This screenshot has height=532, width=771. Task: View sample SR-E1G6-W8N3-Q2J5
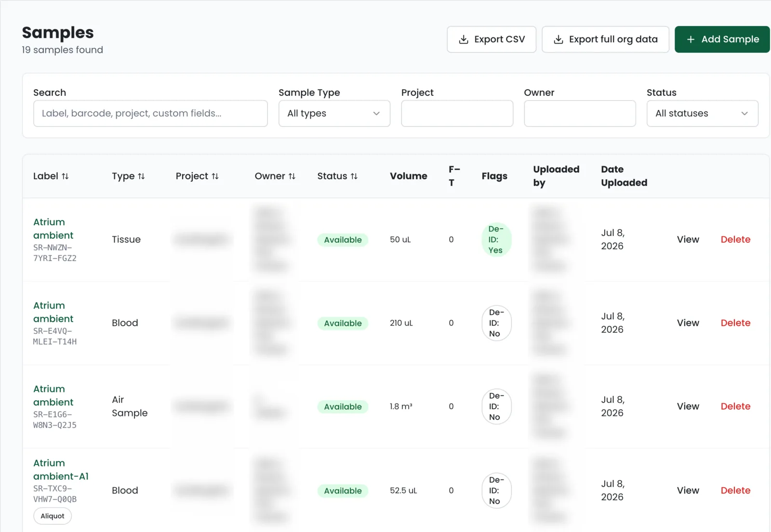pos(688,406)
